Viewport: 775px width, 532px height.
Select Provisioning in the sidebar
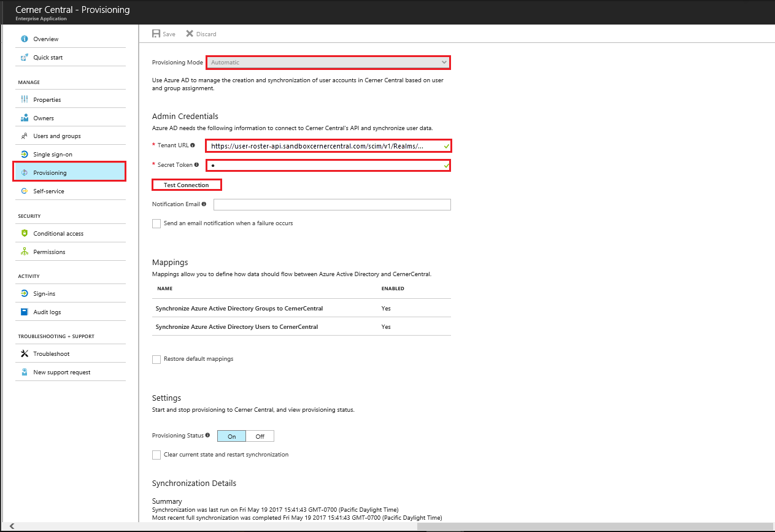(x=69, y=172)
